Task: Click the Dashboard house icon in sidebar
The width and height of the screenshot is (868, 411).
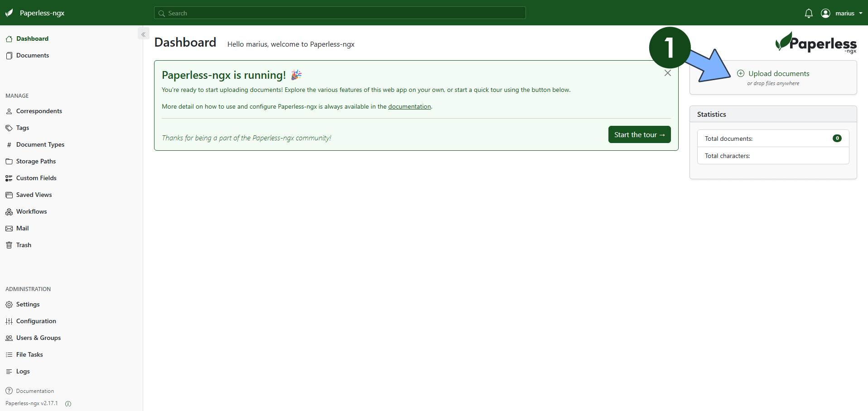Action: point(9,39)
